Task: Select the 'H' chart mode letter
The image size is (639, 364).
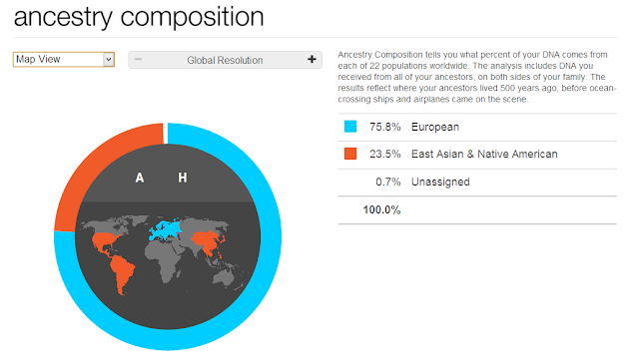Action: 183,178
